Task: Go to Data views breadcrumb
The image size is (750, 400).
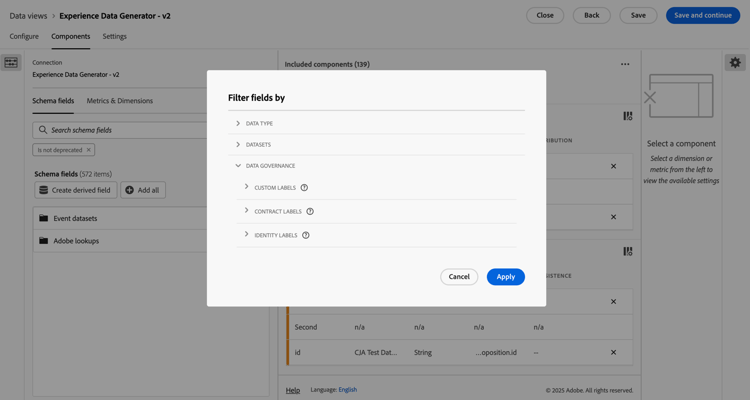Action: (x=28, y=16)
